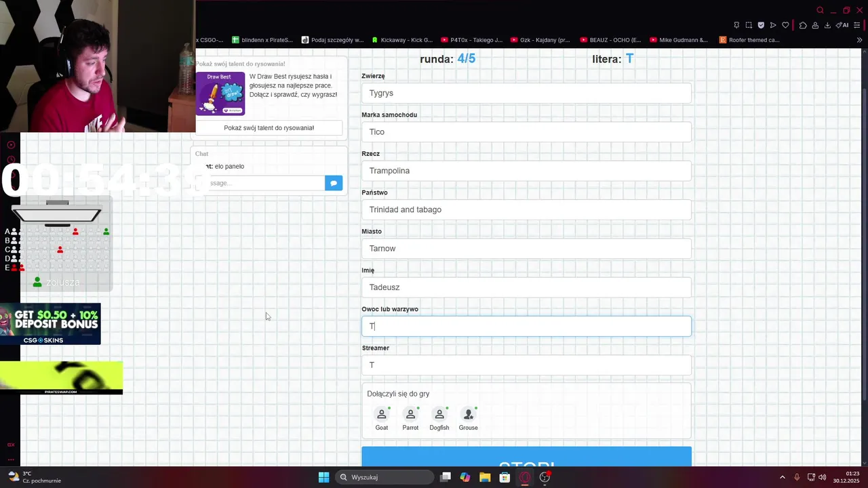Open the Windows Start menu
This screenshot has height=488, width=868.
(323, 477)
